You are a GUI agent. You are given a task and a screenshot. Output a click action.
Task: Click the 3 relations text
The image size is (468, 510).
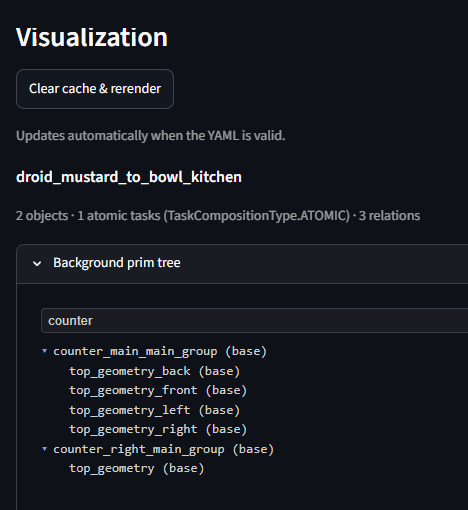[x=389, y=216]
